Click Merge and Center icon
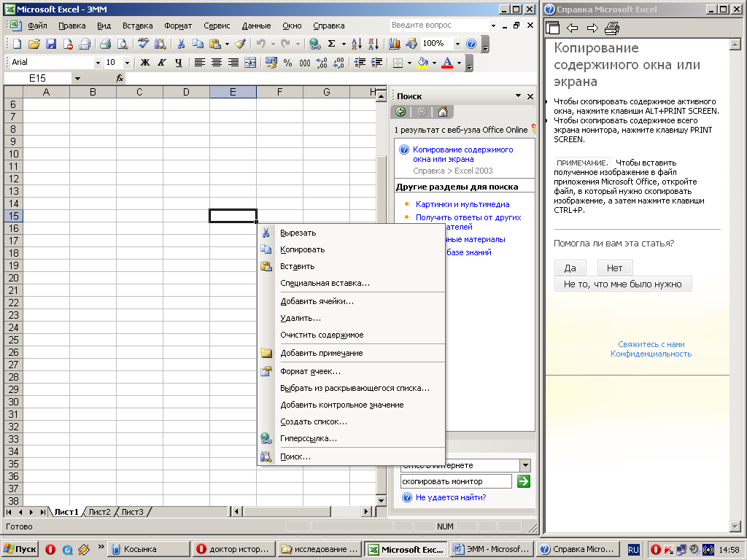 250,63
